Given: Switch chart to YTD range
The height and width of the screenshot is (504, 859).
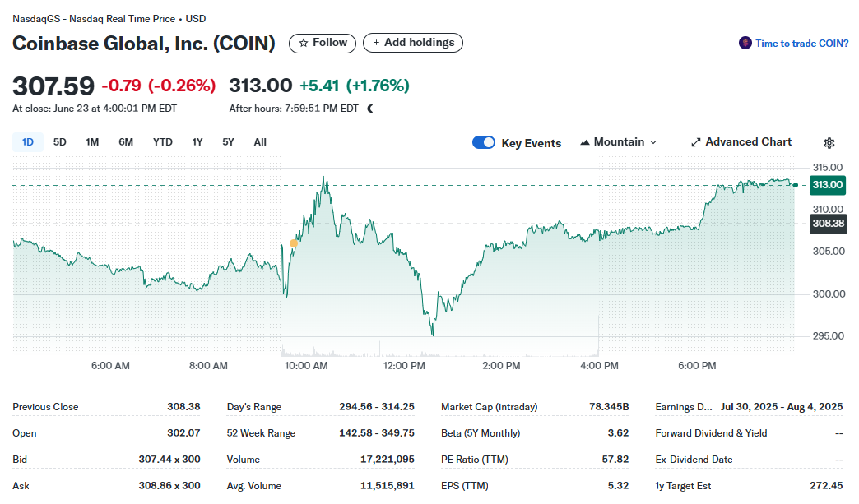Looking at the screenshot, I should tap(163, 142).
